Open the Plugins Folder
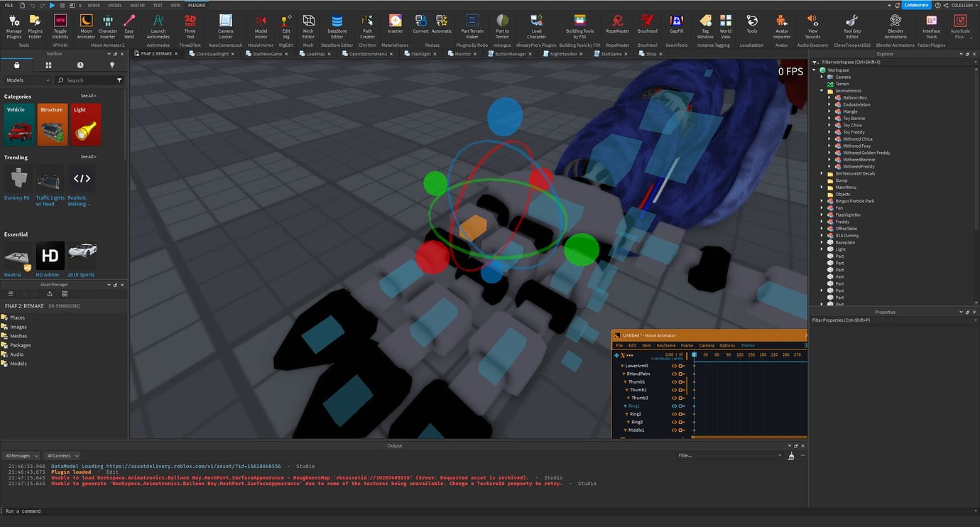Image resolution: width=980 pixels, height=527 pixels. [x=35, y=26]
